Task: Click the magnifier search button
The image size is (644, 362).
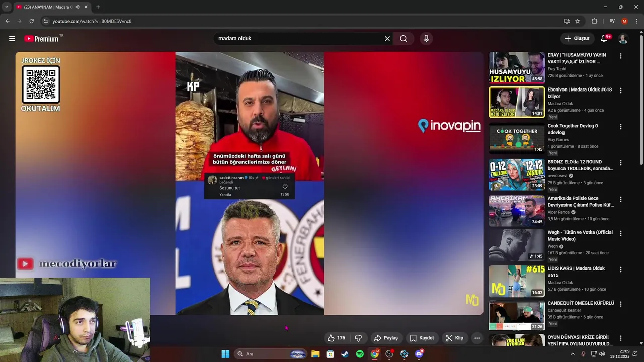Action: coord(404,39)
